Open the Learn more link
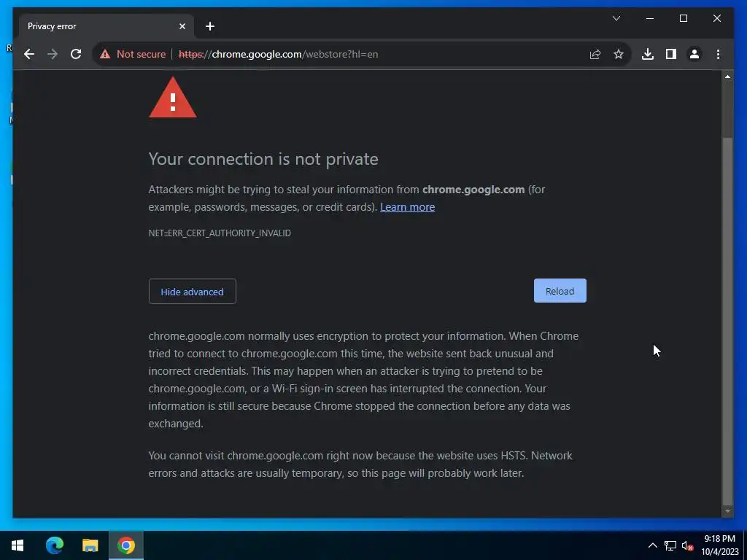 point(407,207)
